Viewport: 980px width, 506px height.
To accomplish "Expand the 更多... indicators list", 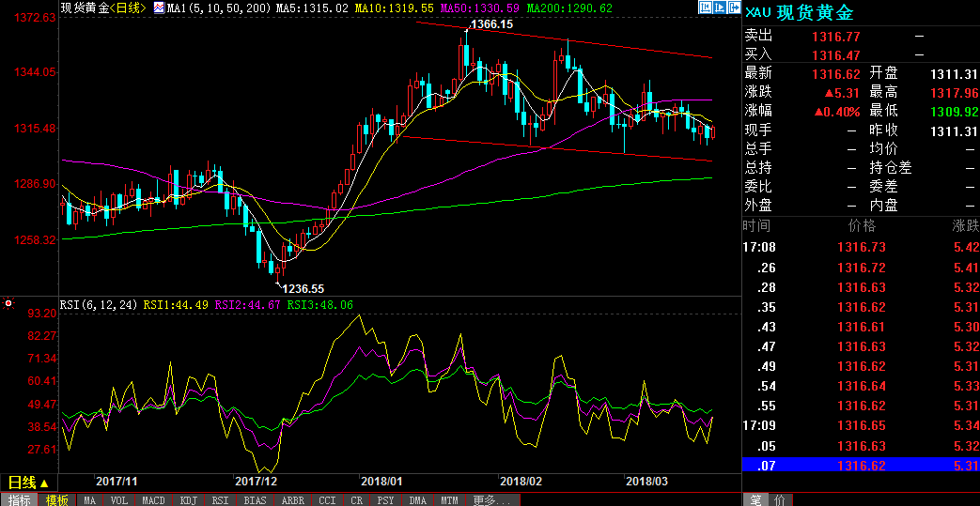I will click(x=493, y=500).
